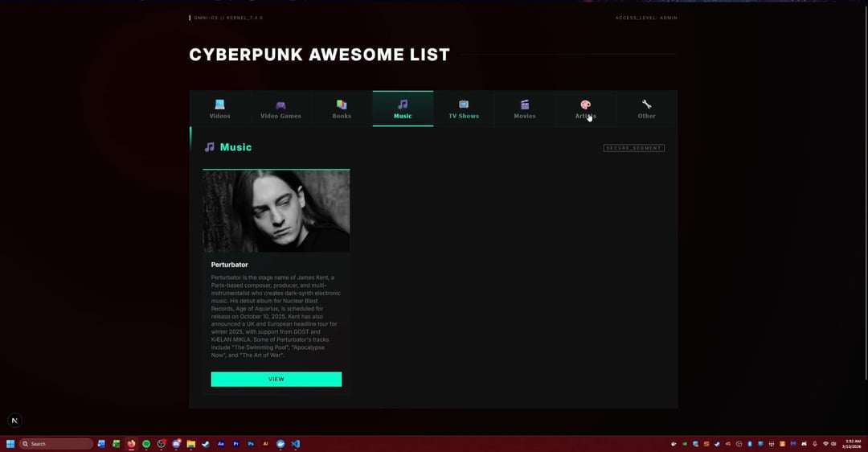Click the system clock in the taskbar
The width and height of the screenshot is (868, 452).
[853, 444]
